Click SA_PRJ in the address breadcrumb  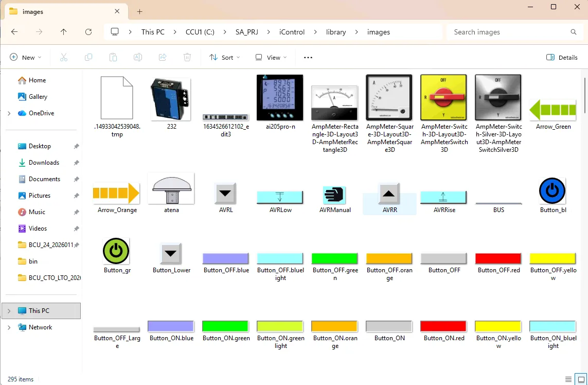(247, 32)
